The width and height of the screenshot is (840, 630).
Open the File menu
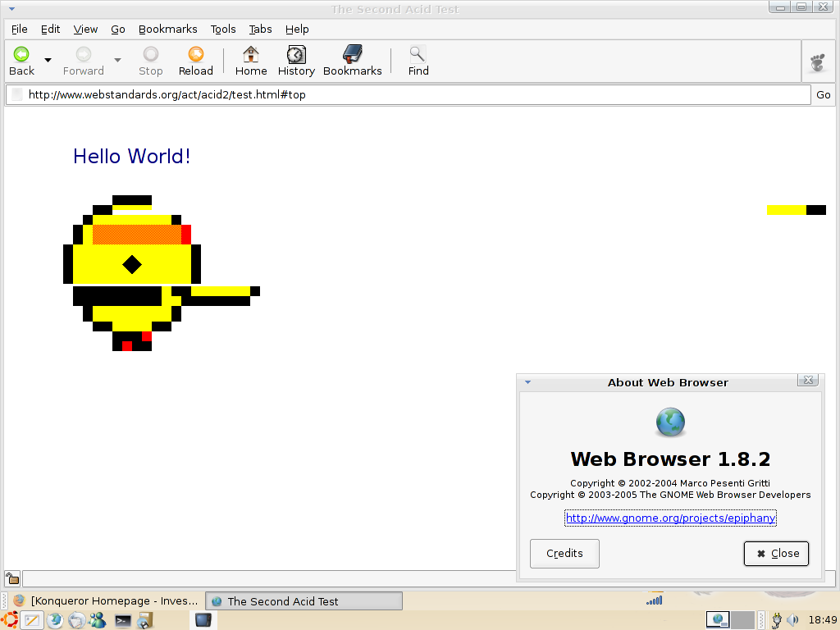tap(20, 30)
